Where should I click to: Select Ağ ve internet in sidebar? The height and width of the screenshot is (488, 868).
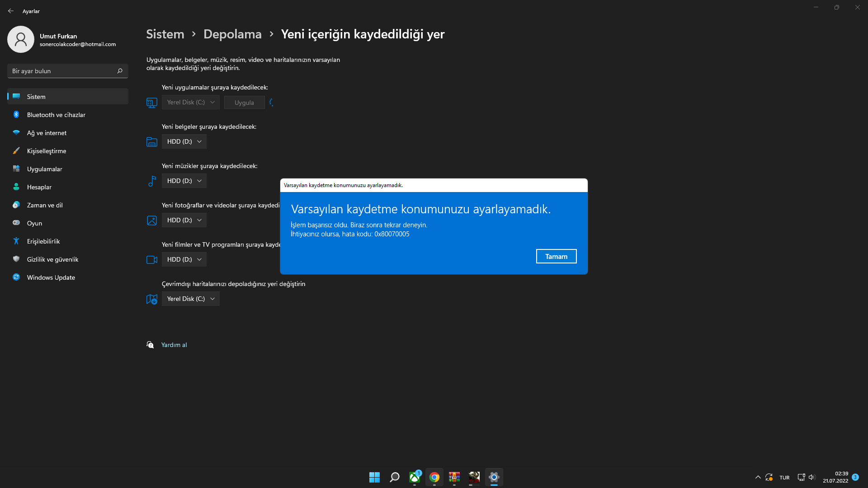point(47,133)
